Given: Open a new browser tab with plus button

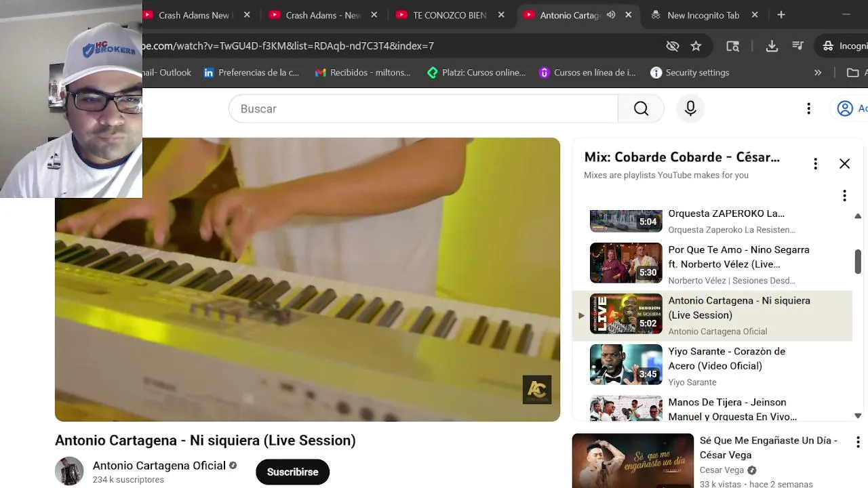Looking at the screenshot, I should point(781,15).
